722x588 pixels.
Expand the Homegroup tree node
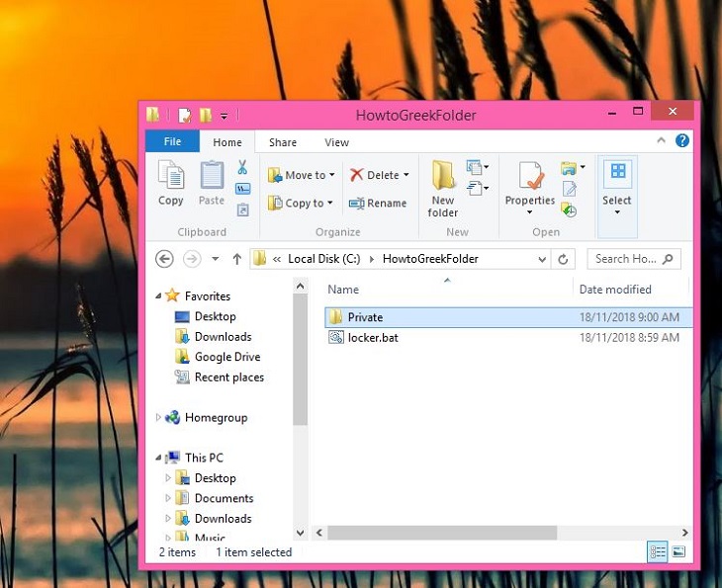[x=158, y=417]
